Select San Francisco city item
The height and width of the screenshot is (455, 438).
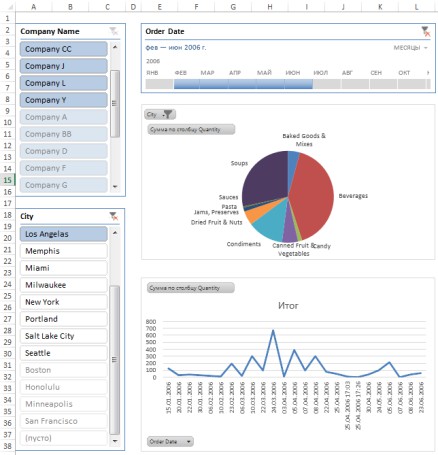pos(64,421)
